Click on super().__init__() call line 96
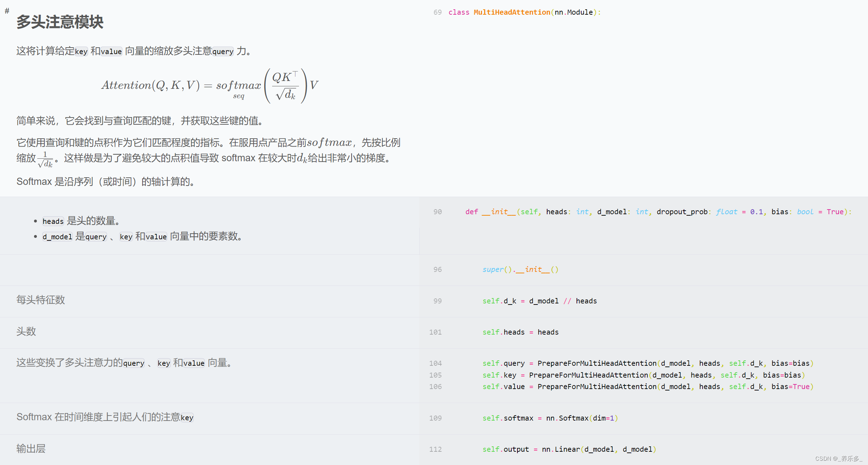This screenshot has height=465, width=868. (520, 269)
